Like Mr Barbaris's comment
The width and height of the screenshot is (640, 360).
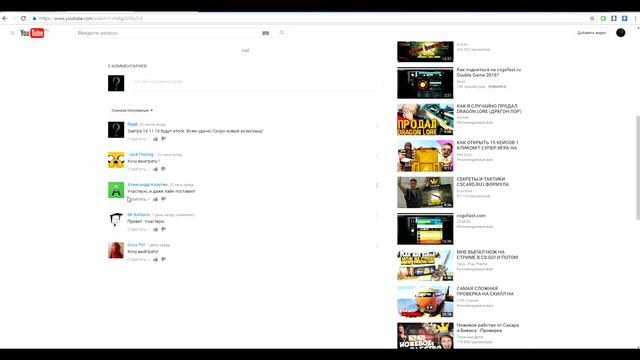point(156,229)
